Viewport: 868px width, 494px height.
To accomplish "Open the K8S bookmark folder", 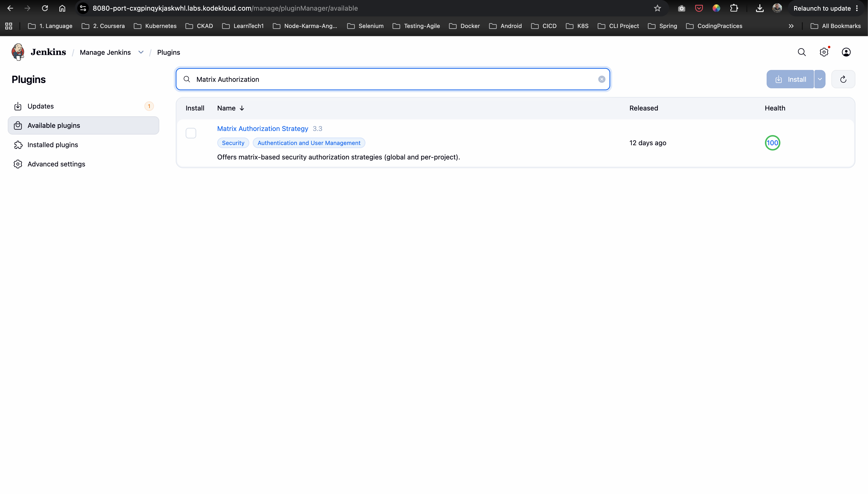I will [x=577, y=26].
